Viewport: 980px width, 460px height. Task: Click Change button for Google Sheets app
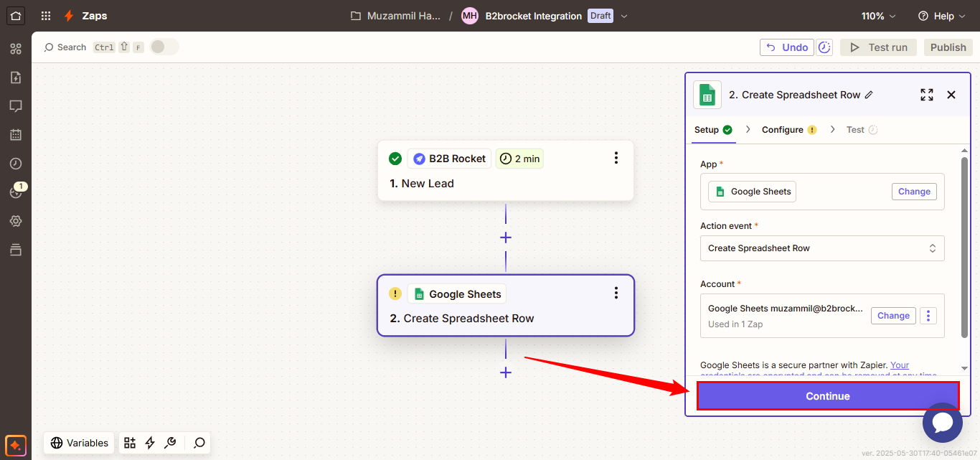pyautogui.click(x=914, y=192)
